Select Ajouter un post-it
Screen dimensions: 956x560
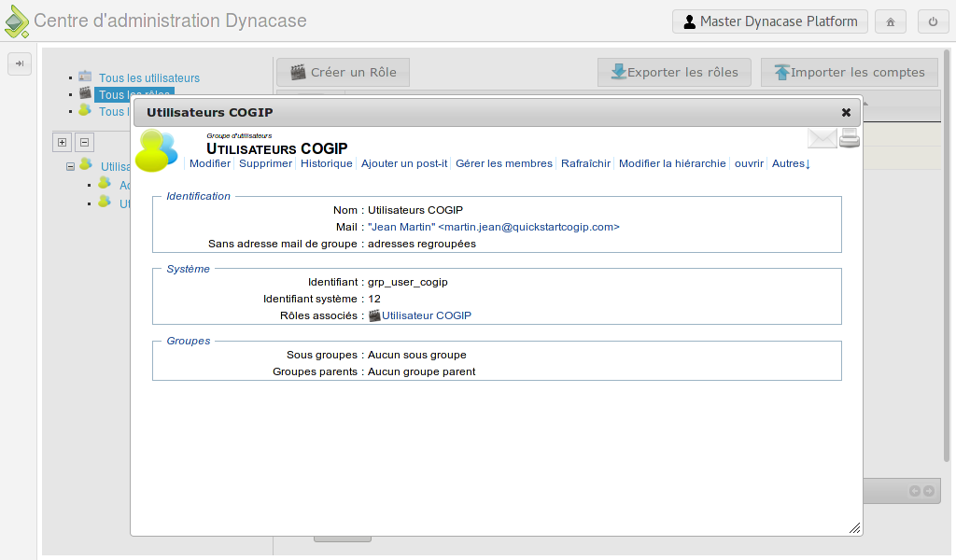pyautogui.click(x=404, y=163)
